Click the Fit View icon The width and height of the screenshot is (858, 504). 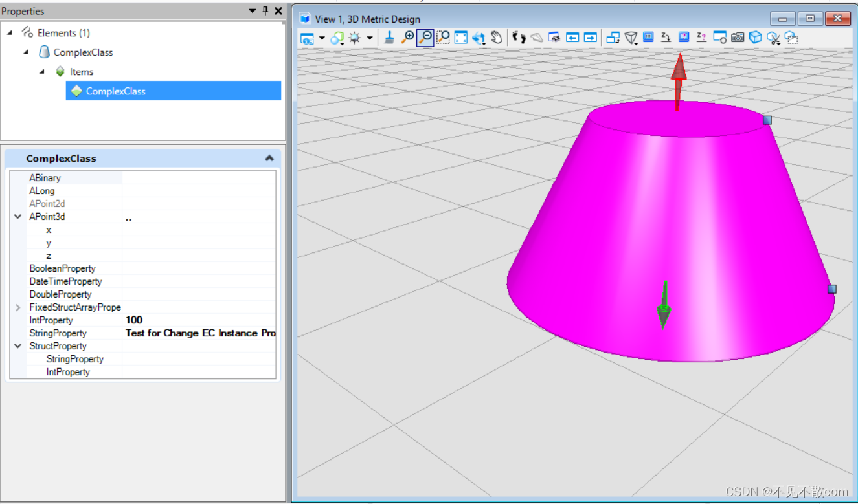coord(460,38)
